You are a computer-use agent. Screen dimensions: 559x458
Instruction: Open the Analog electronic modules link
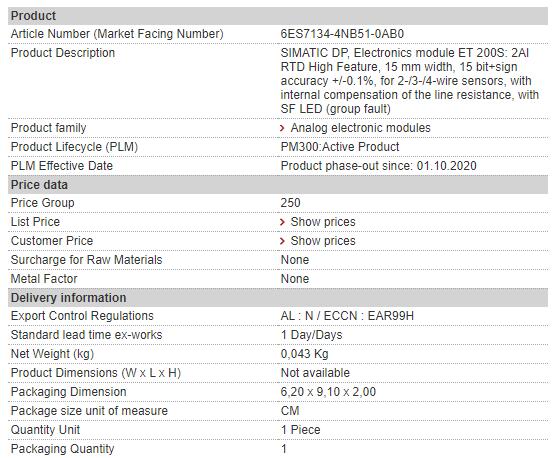[360, 128]
